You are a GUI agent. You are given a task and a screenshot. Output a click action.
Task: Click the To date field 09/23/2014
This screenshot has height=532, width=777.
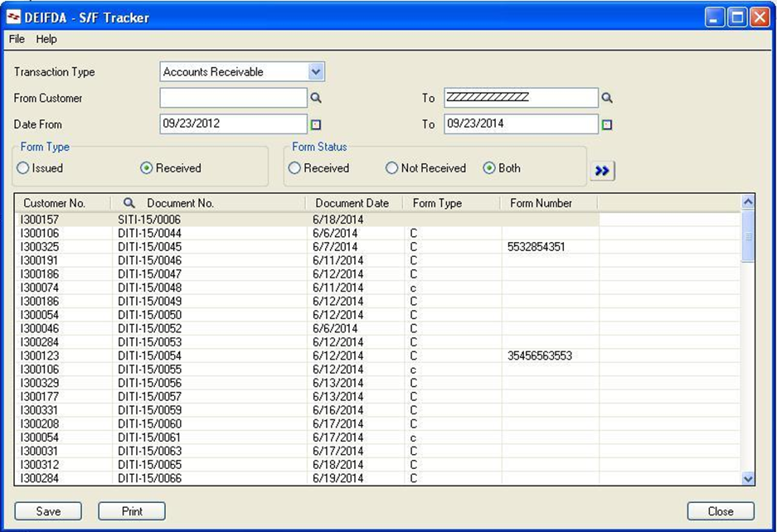click(521, 123)
